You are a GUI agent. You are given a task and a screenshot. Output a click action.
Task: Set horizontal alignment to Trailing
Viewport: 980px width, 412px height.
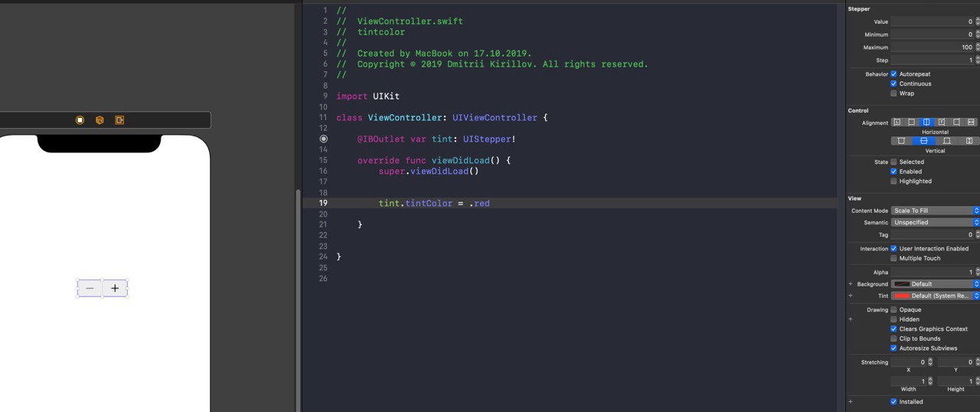click(x=942, y=123)
